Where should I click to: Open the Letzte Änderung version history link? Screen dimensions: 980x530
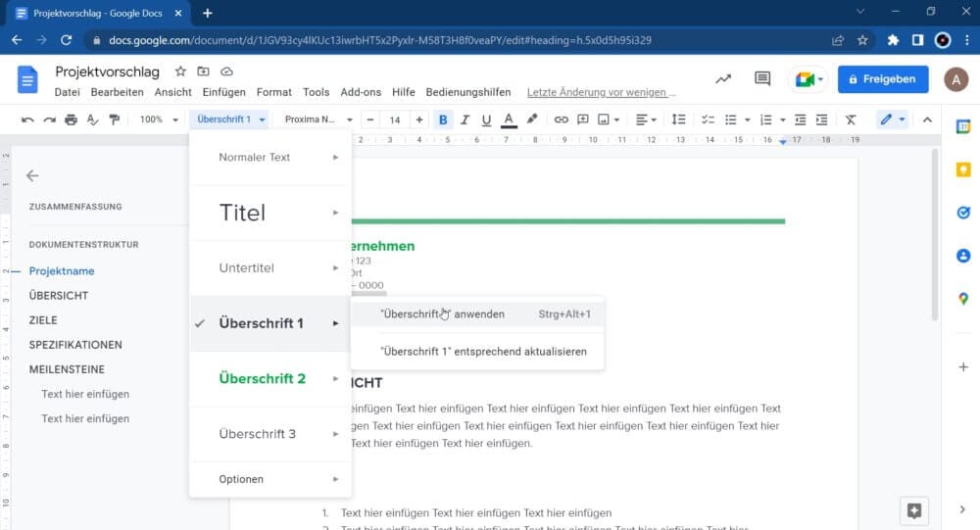601,92
